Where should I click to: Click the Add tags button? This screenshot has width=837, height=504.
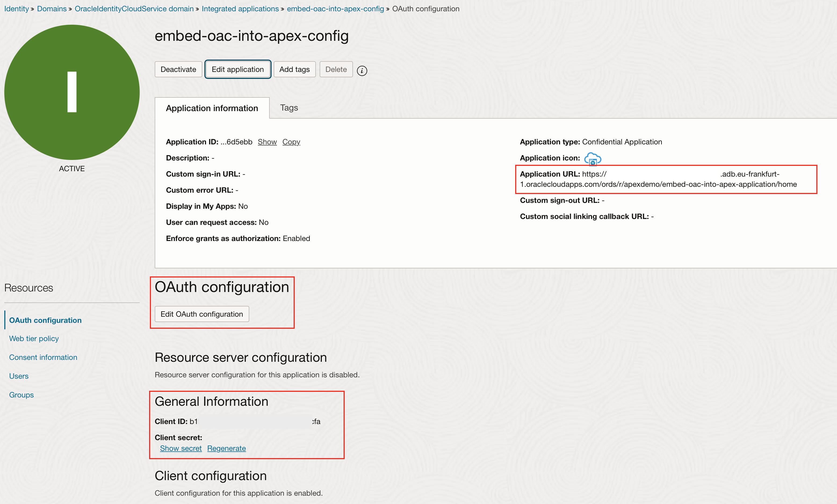pyautogui.click(x=294, y=69)
